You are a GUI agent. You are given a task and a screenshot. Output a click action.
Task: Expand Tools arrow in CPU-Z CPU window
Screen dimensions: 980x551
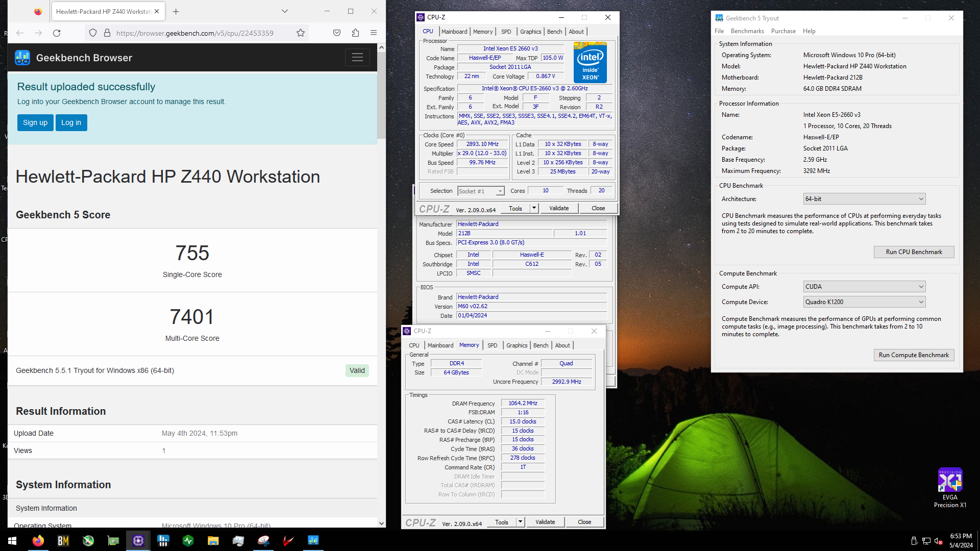coord(534,208)
